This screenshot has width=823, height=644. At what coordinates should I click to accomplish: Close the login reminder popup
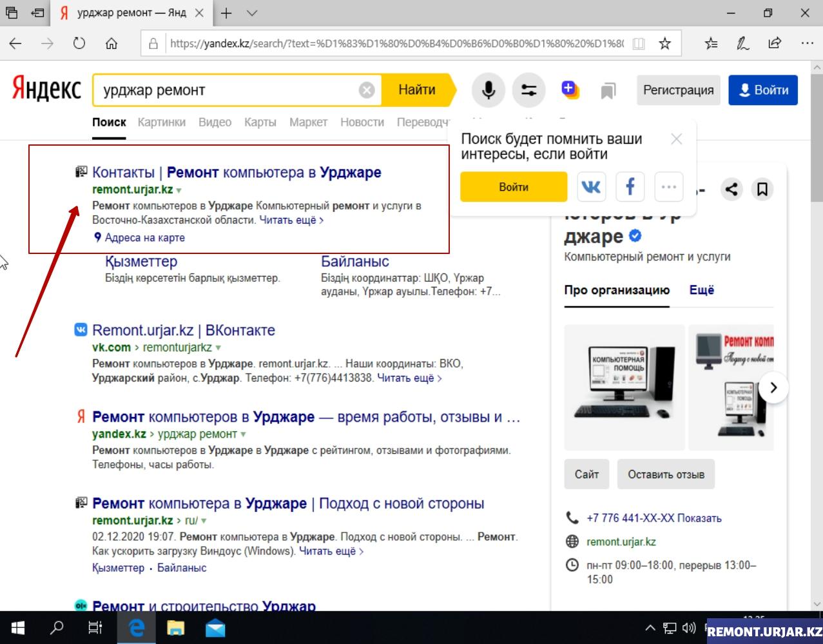point(676,139)
